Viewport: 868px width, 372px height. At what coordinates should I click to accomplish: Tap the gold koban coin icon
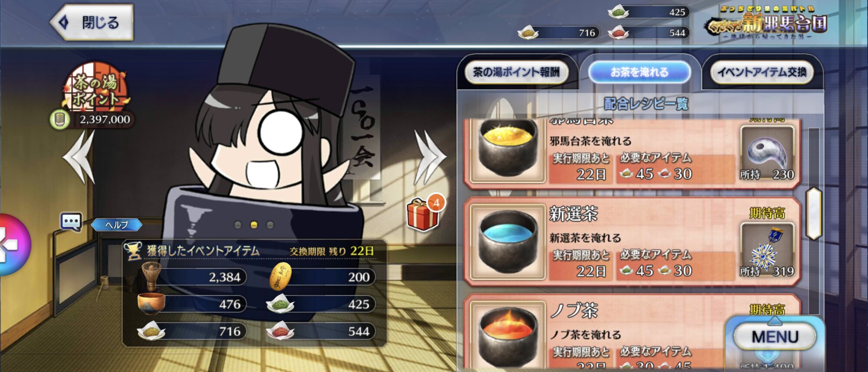280,276
